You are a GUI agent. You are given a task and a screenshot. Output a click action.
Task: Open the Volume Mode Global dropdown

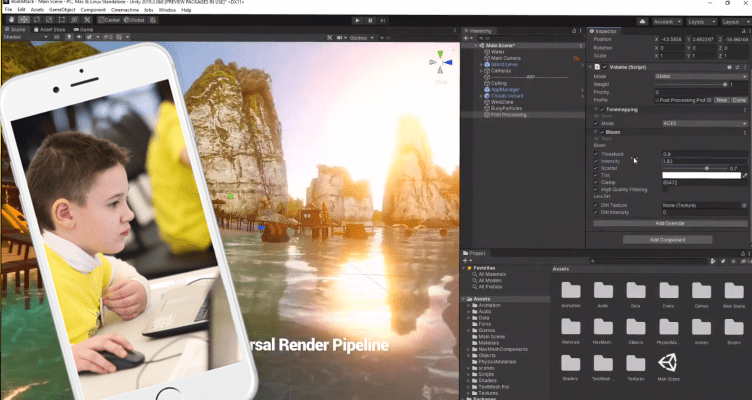[x=701, y=76]
